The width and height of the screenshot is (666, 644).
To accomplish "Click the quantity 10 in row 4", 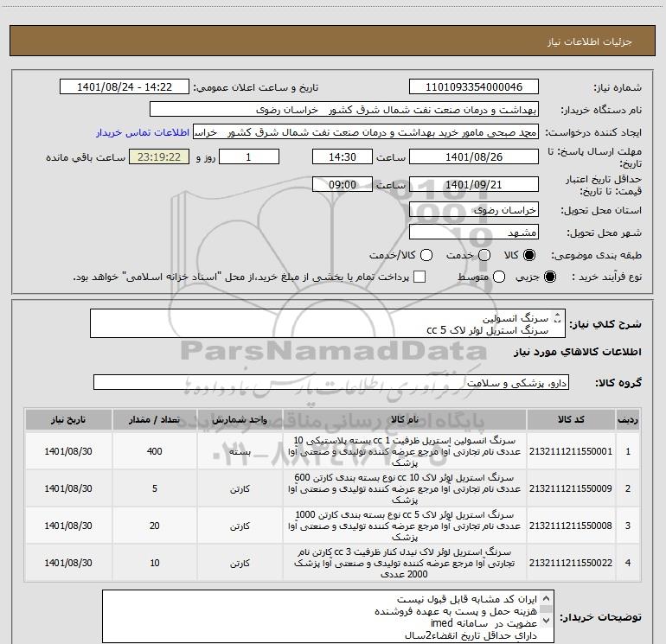I will pyautogui.click(x=155, y=563).
